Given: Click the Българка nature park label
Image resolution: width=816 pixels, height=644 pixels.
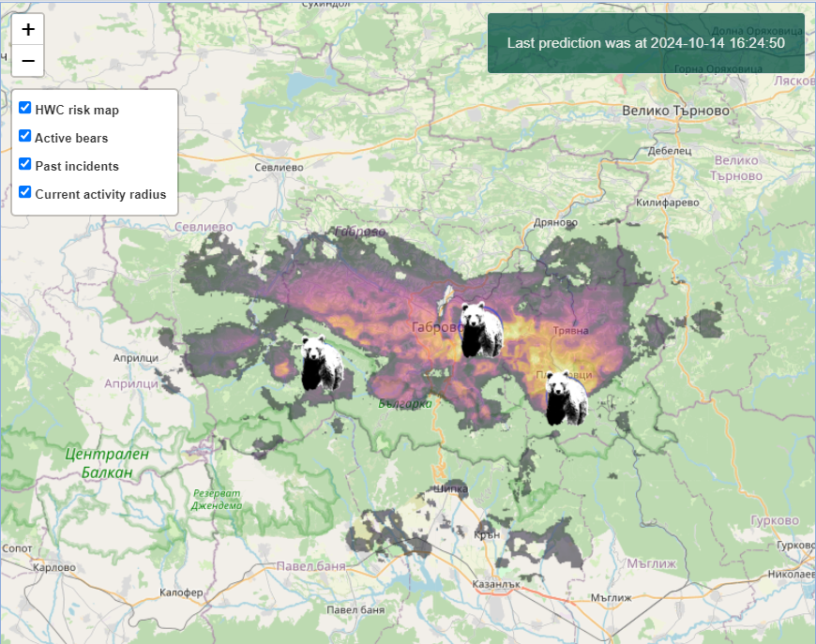Looking at the screenshot, I should click(x=405, y=403).
